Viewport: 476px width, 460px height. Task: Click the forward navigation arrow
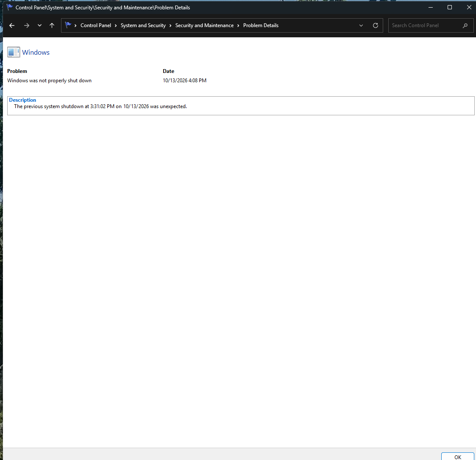coord(27,25)
